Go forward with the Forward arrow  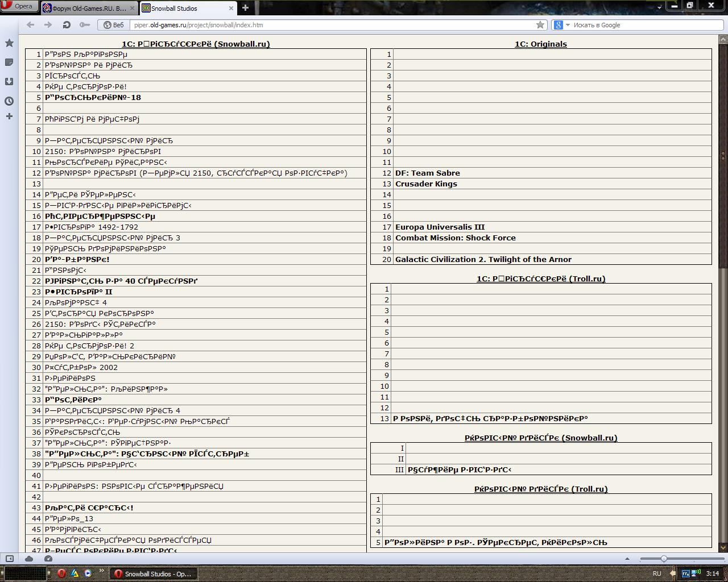pos(48,25)
